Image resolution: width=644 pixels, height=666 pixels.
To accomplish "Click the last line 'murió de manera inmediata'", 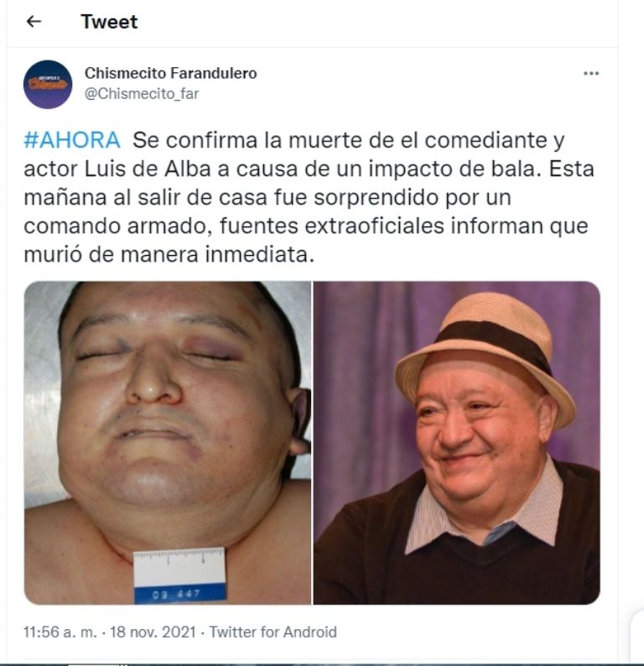I will [x=169, y=255].
